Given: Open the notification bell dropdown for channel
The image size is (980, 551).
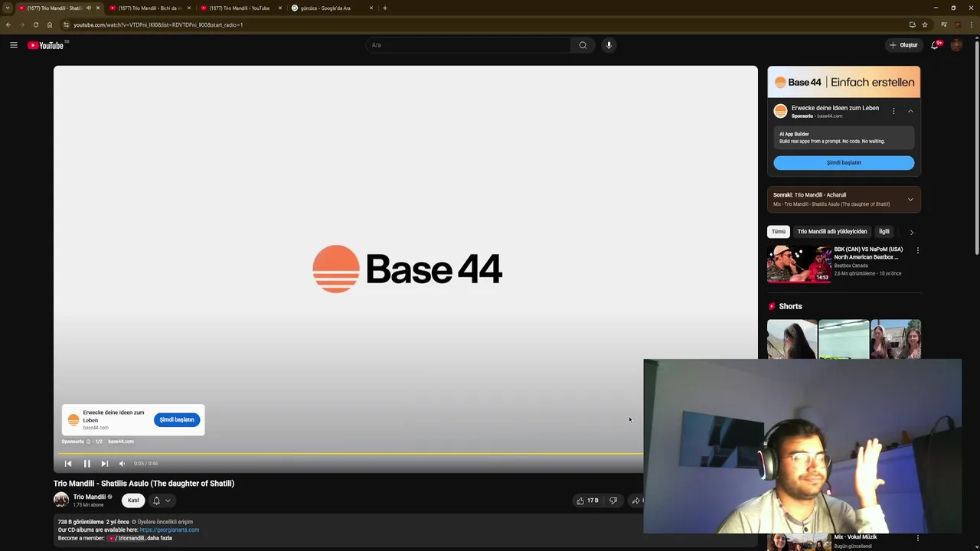Looking at the screenshot, I should point(162,500).
